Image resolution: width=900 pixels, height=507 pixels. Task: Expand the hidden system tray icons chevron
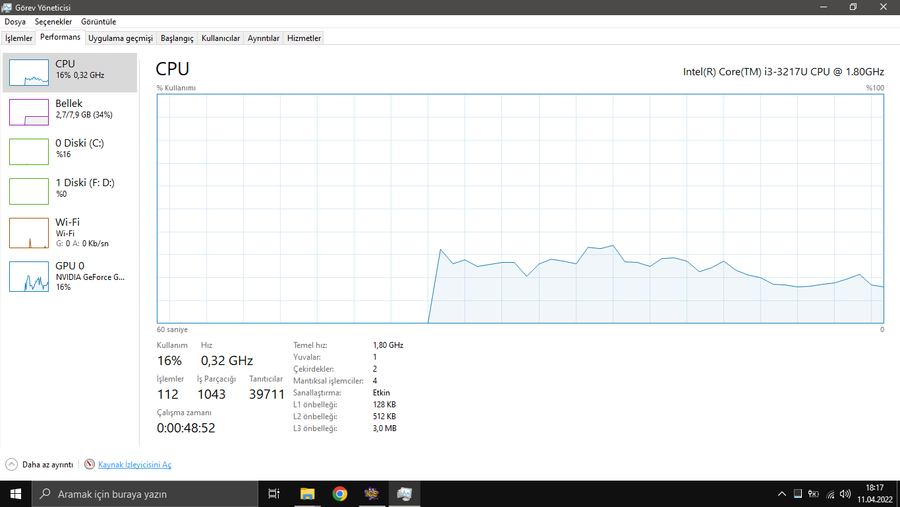coord(782,494)
